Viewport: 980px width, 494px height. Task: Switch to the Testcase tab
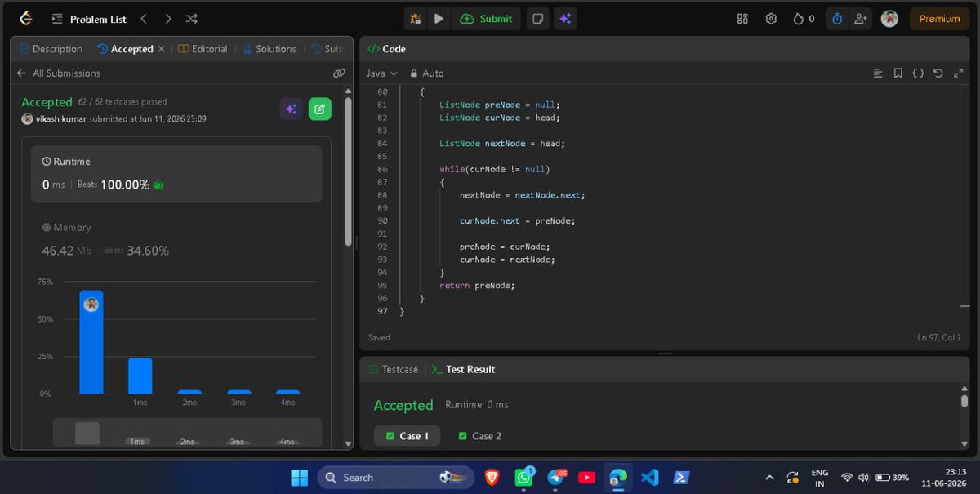(394, 369)
